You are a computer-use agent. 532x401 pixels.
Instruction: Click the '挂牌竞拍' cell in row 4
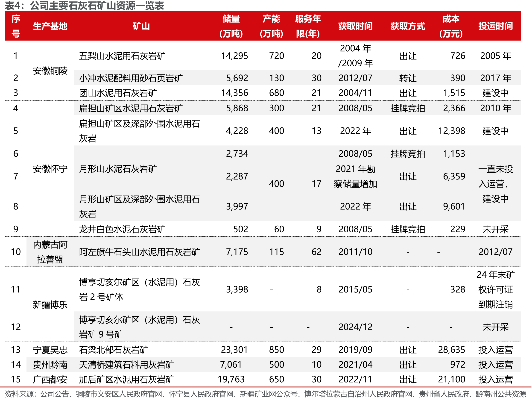tap(408, 108)
